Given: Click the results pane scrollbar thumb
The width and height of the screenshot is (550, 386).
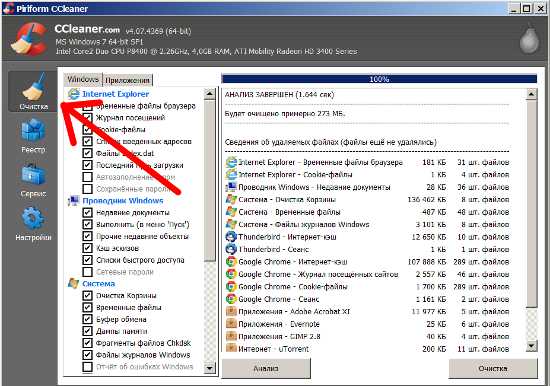Looking at the screenshot, I should coord(531,204).
